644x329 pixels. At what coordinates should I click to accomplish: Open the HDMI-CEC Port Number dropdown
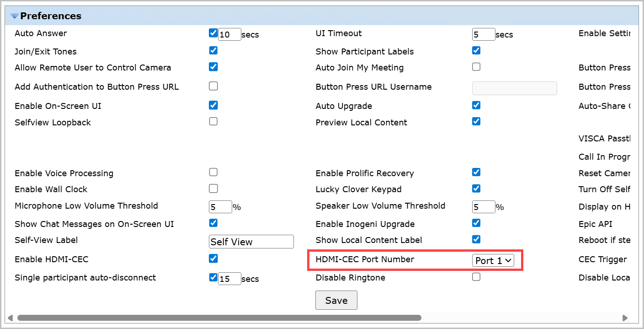493,260
